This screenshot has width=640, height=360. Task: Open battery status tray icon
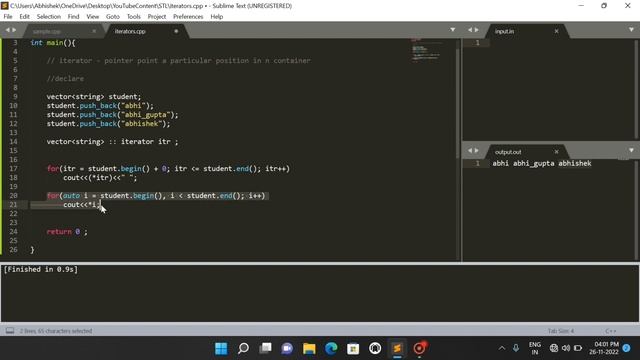coord(578,348)
